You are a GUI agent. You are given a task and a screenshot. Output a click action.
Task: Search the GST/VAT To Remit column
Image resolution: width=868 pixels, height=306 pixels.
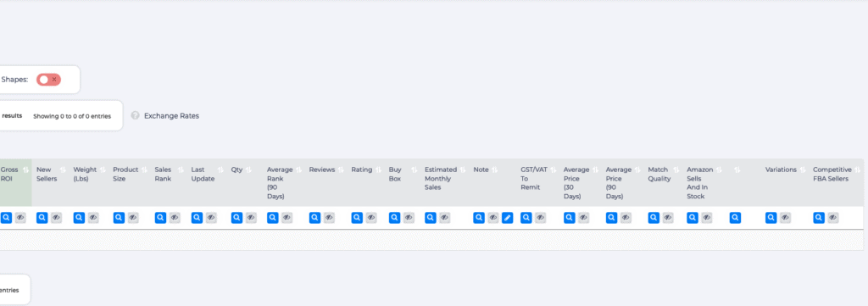pos(526,218)
